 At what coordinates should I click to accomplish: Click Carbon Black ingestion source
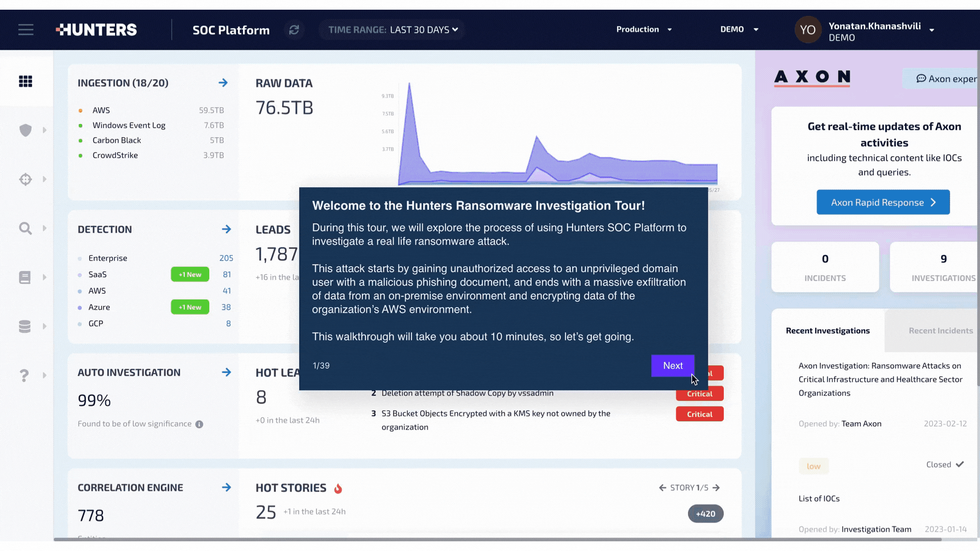pos(151,140)
